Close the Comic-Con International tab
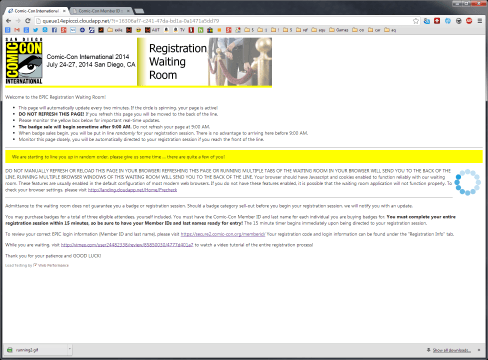The height and width of the screenshot is (360, 488). click(x=64, y=11)
